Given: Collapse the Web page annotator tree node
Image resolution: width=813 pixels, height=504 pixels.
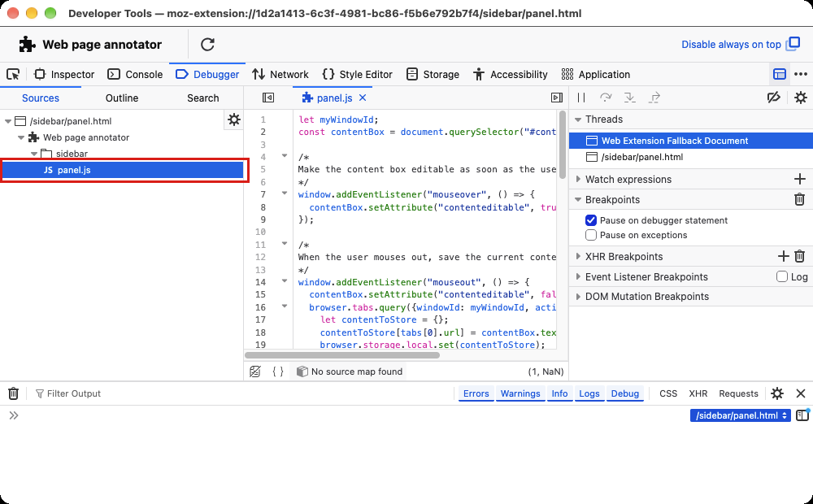Looking at the screenshot, I should pos(21,138).
